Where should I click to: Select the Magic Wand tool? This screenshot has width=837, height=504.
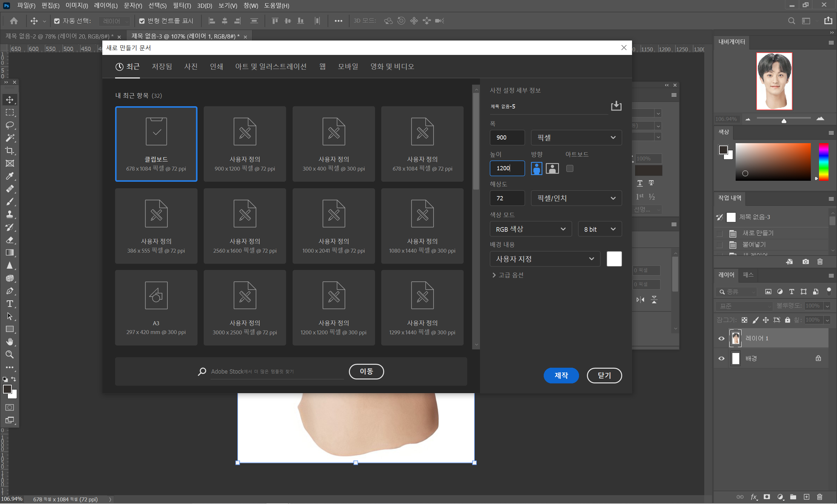9,138
